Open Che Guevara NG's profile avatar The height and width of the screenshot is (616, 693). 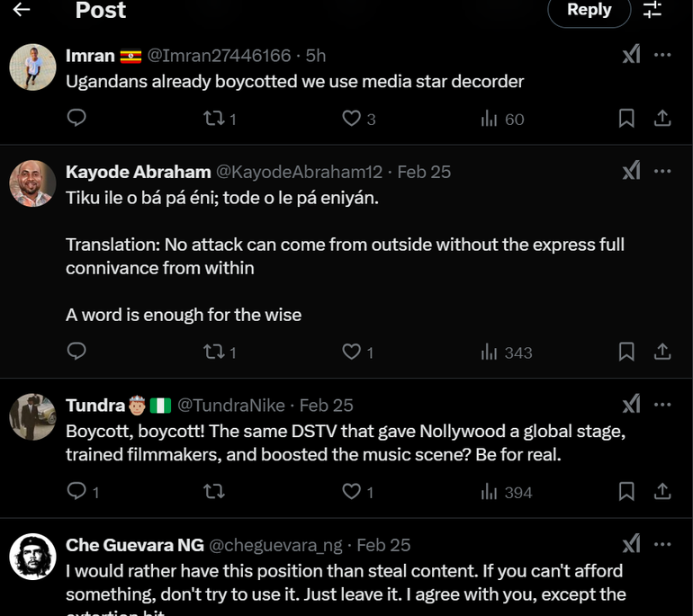click(x=32, y=556)
